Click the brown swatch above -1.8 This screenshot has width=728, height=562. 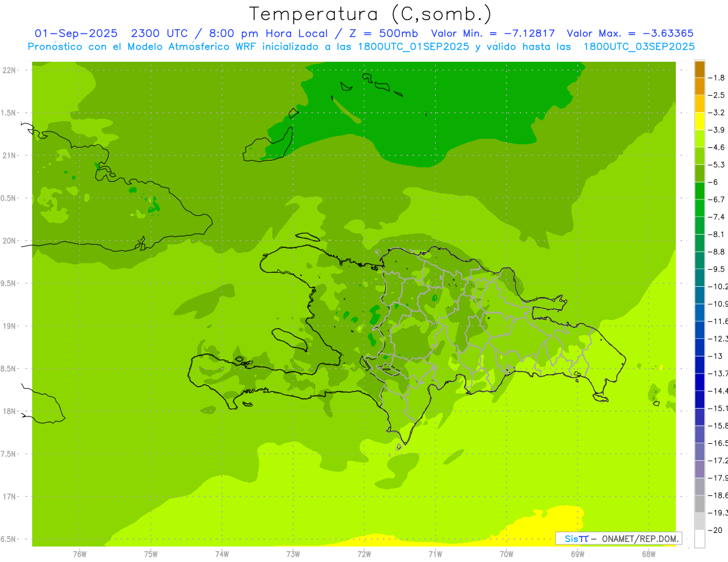pos(699,69)
